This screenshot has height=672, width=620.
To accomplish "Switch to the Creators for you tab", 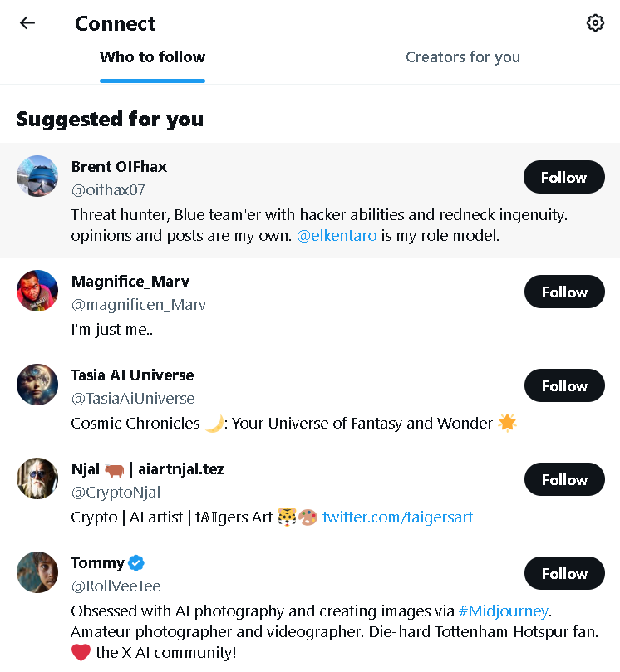I will click(463, 56).
